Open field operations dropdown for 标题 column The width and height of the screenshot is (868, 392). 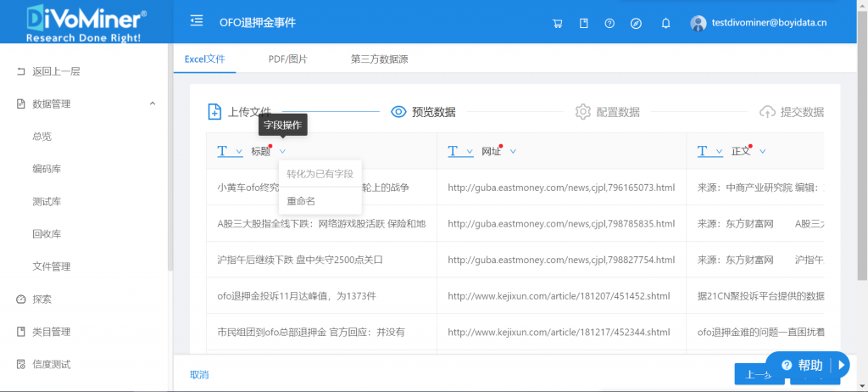(x=282, y=151)
